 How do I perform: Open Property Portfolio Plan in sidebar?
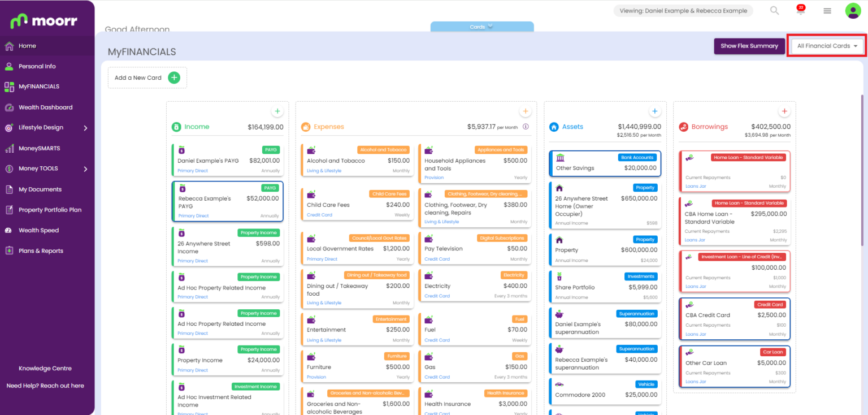50,210
